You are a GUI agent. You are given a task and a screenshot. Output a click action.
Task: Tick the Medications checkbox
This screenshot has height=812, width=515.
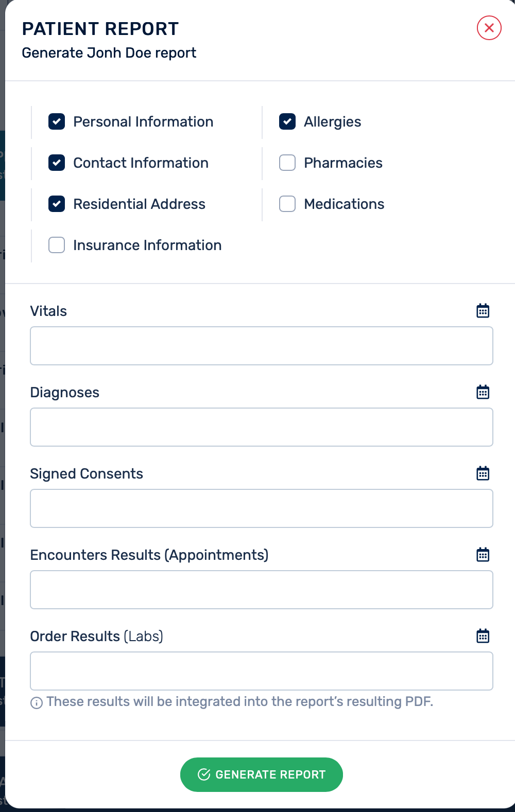click(287, 204)
